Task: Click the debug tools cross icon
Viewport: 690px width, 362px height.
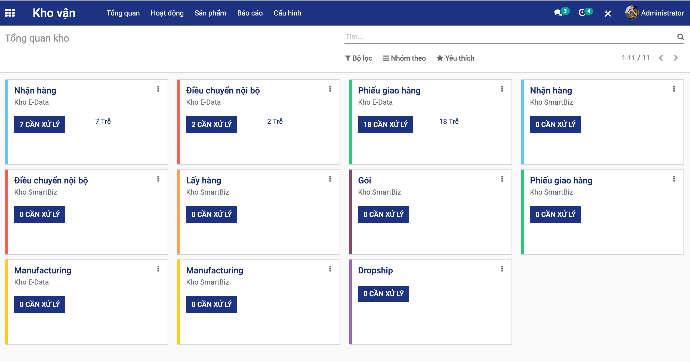Action: [608, 13]
